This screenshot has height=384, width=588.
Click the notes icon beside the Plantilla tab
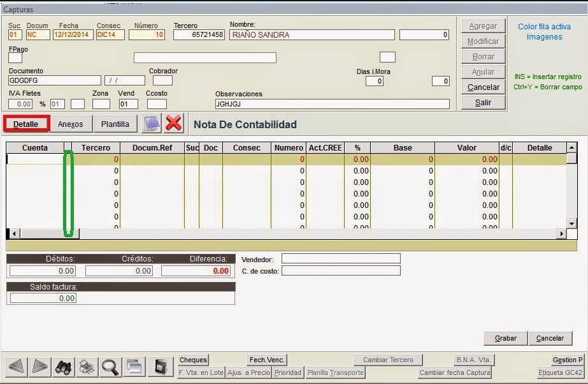(x=151, y=124)
